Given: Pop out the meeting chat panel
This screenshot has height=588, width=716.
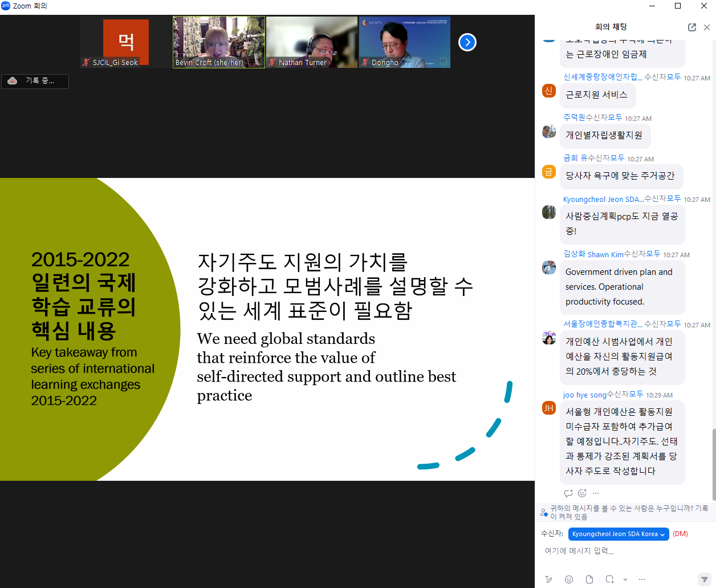Looking at the screenshot, I should click(691, 27).
